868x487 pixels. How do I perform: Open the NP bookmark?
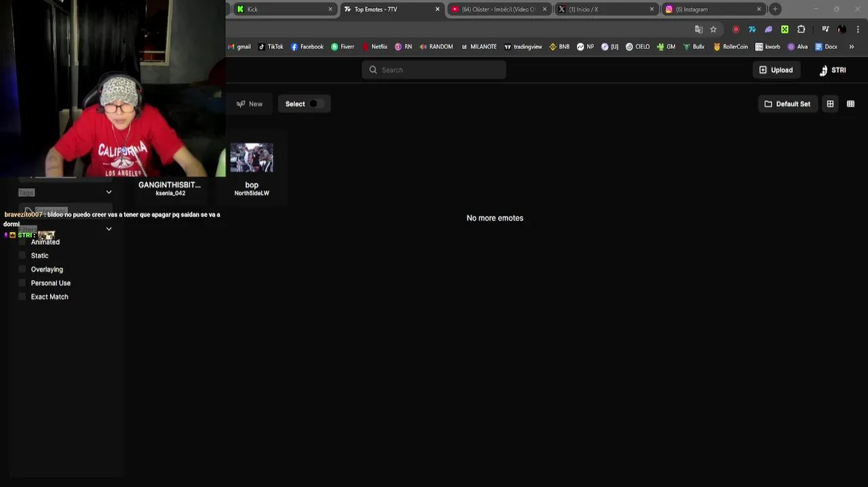pyautogui.click(x=585, y=47)
